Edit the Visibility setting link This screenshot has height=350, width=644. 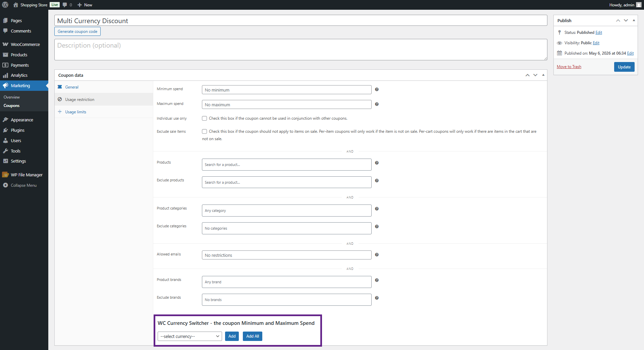[x=596, y=43]
